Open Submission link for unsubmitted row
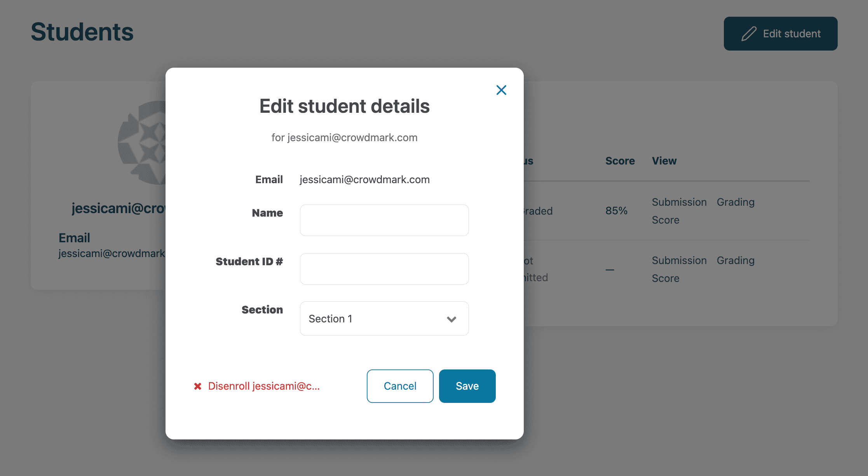 click(679, 261)
